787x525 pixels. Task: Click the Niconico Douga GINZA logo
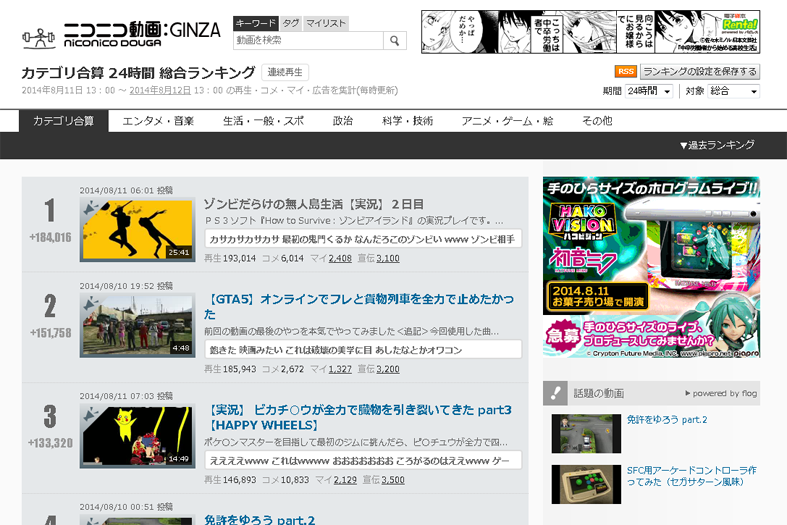pyautogui.click(x=121, y=35)
